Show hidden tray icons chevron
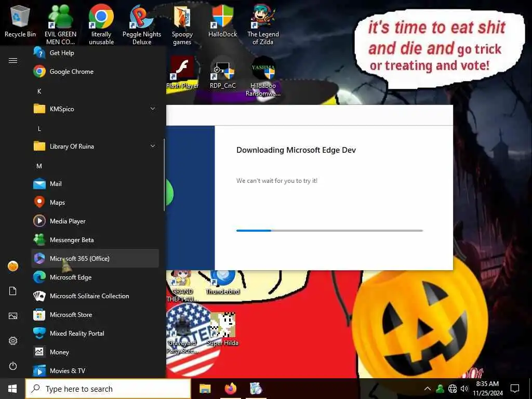 coord(428,389)
